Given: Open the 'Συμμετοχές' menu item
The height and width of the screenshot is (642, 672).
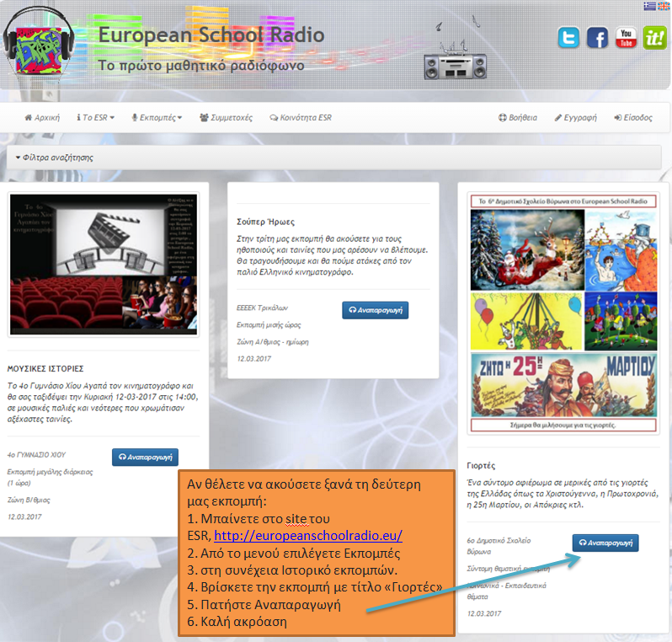Looking at the screenshot, I should (x=226, y=118).
